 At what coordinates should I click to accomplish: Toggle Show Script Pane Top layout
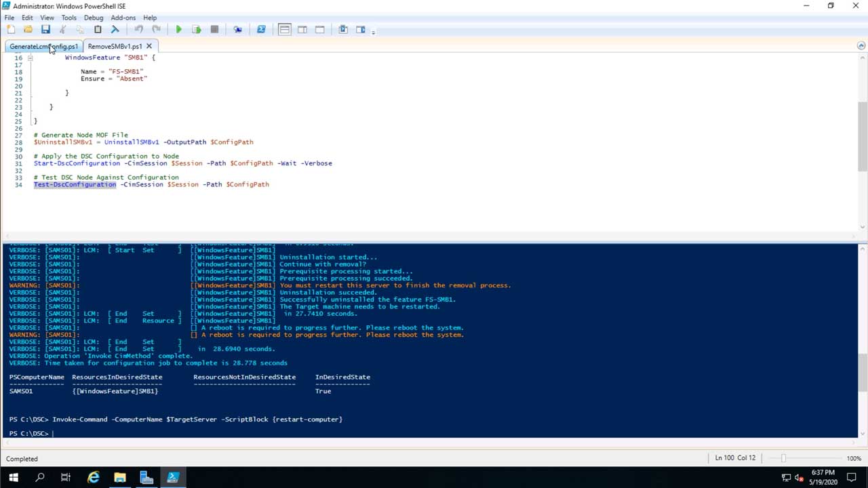point(284,30)
